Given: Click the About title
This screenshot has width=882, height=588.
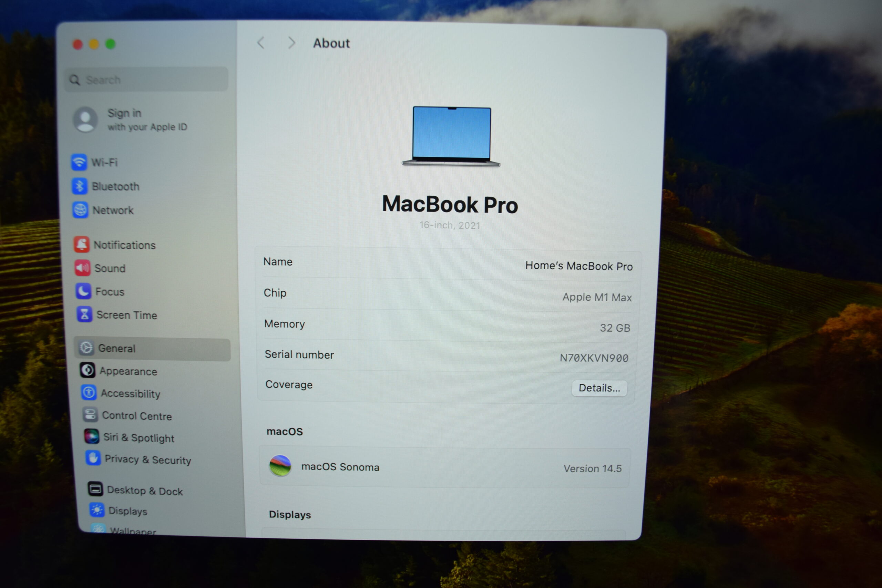Looking at the screenshot, I should point(331,43).
